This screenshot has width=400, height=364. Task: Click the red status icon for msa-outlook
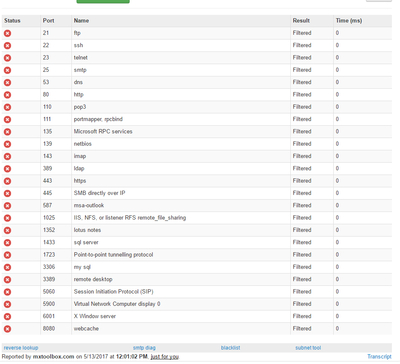pos(7,206)
